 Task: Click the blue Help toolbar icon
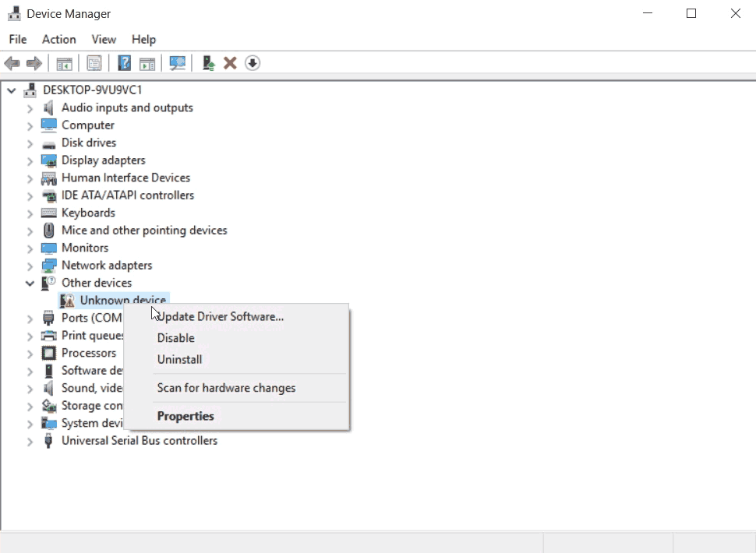click(x=125, y=63)
